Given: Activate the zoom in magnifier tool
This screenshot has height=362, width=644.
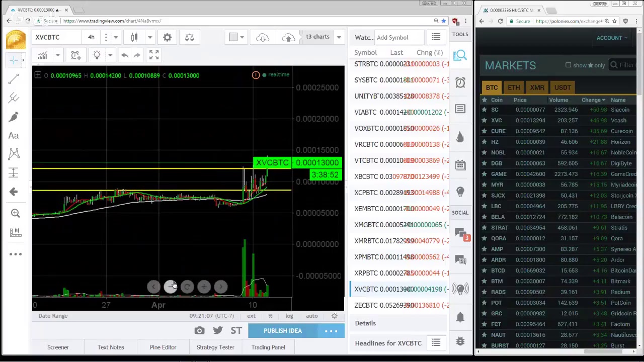Looking at the screenshot, I should pyautogui.click(x=15, y=213).
